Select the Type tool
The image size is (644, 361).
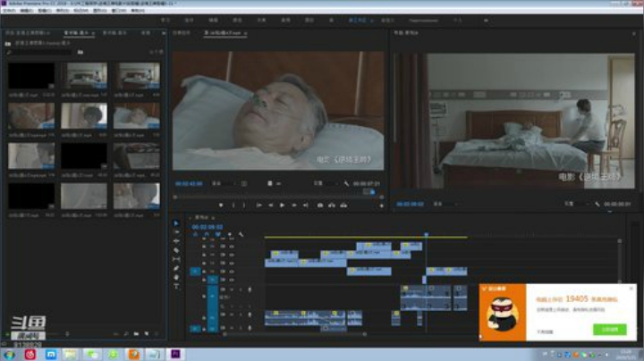click(176, 286)
